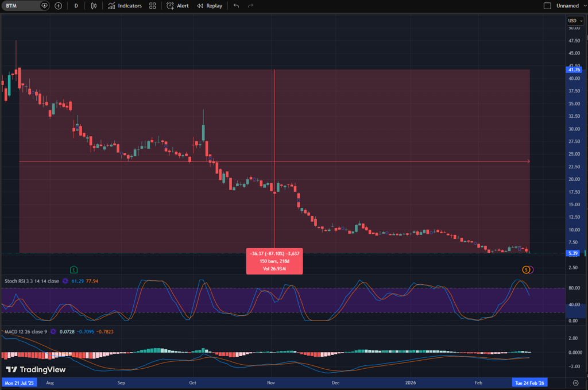Image resolution: width=588 pixels, height=390 pixels.
Task: Toggle the MACD indicator icon badge
Action: [53, 331]
